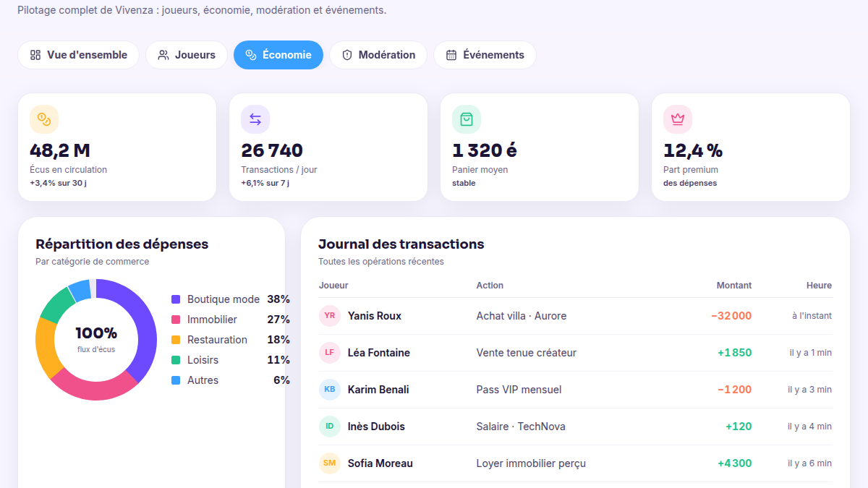
Task: Go to the Événements tab
Action: [485, 55]
